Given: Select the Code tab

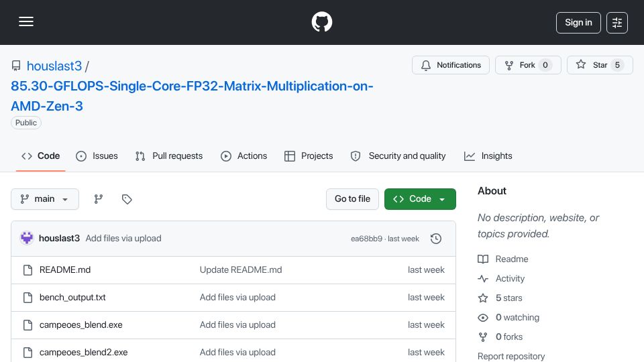Looking at the screenshot, I should click(41, 156).
